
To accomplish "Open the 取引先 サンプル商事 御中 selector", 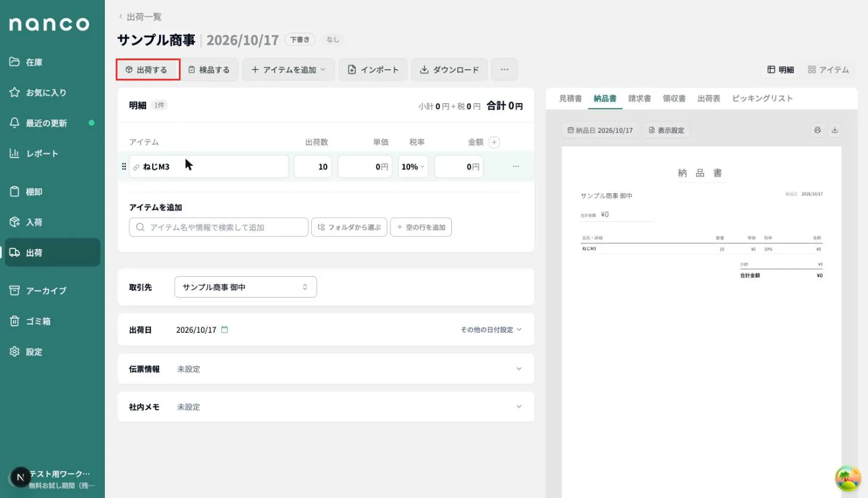I will click(246, 287).
